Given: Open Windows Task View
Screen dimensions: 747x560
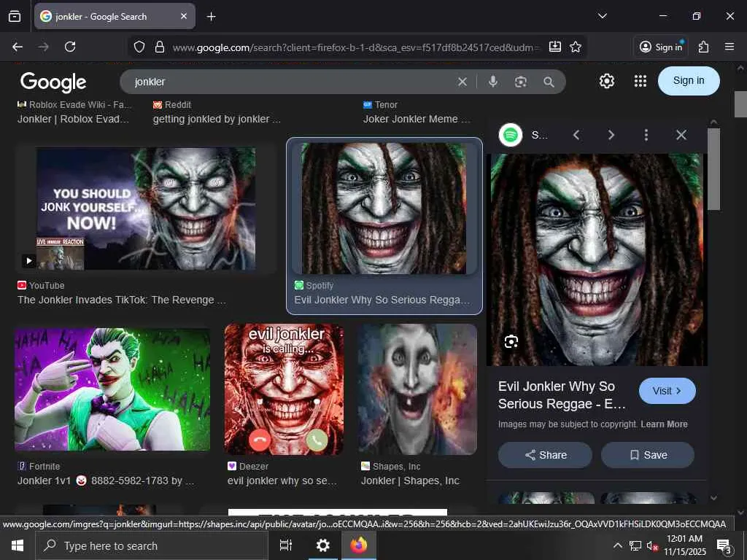Looking at the screenshot, I should point(285,545).
